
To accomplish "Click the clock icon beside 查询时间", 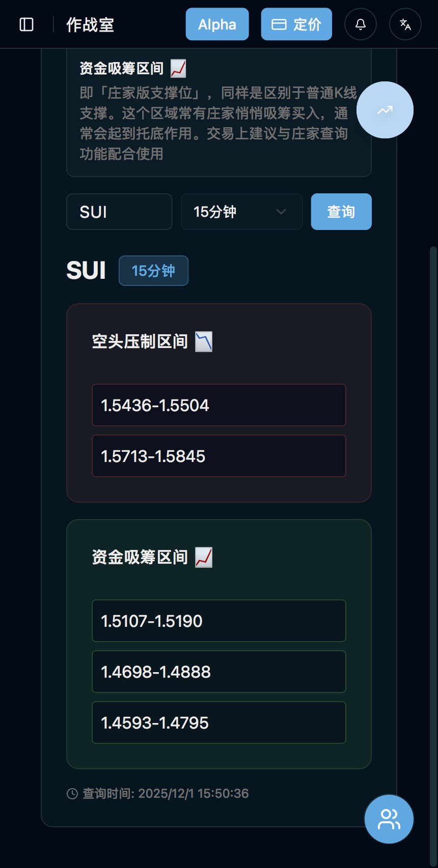I will pos(72,794).
